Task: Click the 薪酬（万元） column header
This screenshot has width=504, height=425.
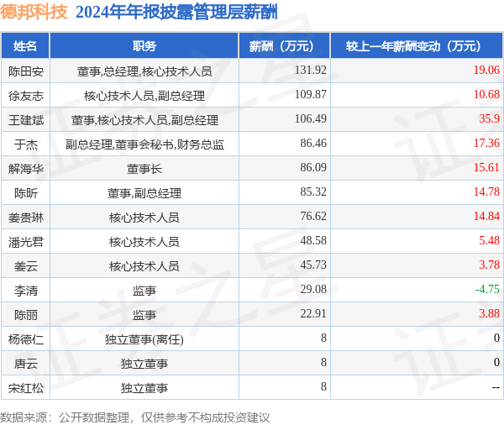Action: [285, 46]
